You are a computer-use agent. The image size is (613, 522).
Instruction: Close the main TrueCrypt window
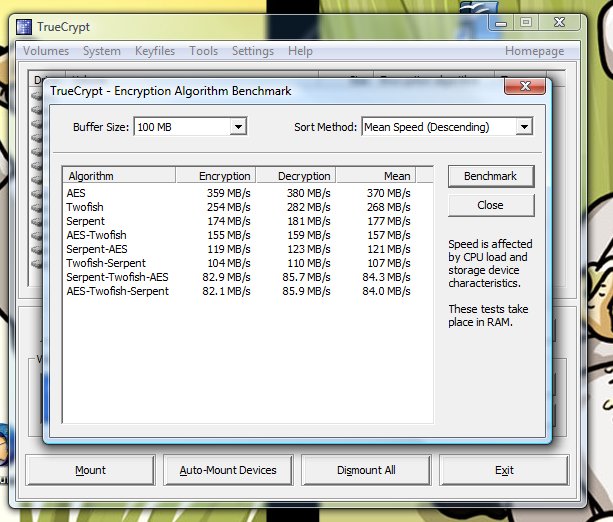pyautogui.click(x=559, y=23)
